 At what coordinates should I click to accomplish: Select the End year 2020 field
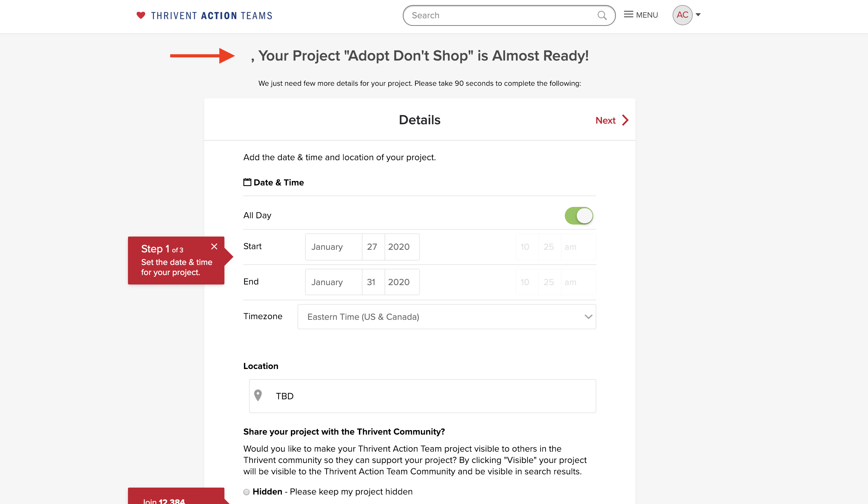(x=402, y=282)
